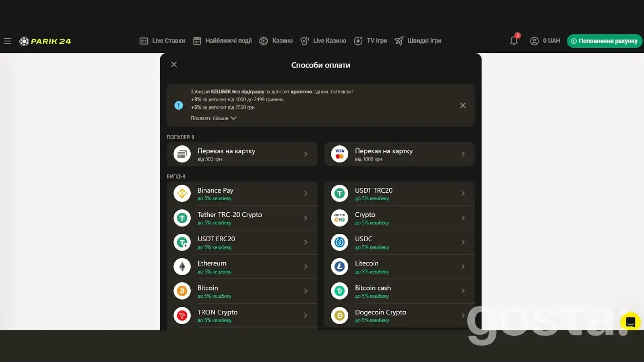Choose the USDT ERC20 icon

(182, 243)
